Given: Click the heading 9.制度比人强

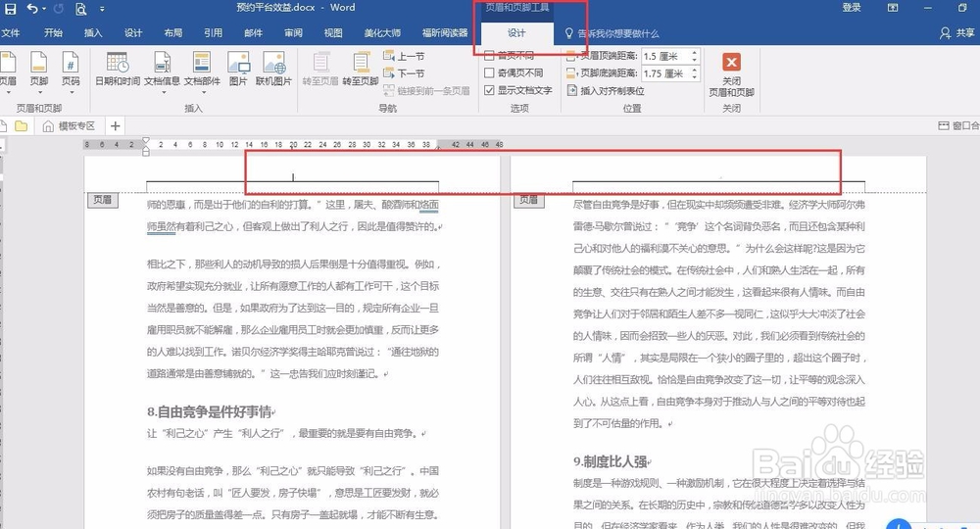Looking at the screenshot, I should click(611, 461).
